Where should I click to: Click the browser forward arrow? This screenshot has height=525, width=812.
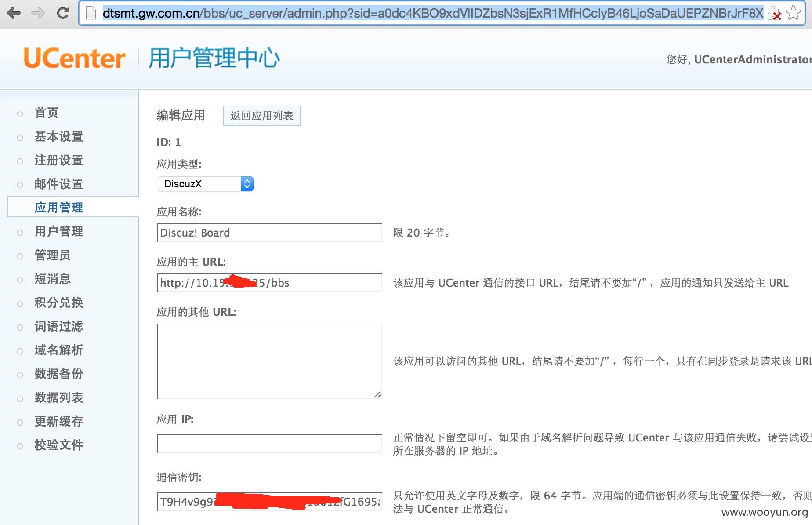click(x=38, y=13)
